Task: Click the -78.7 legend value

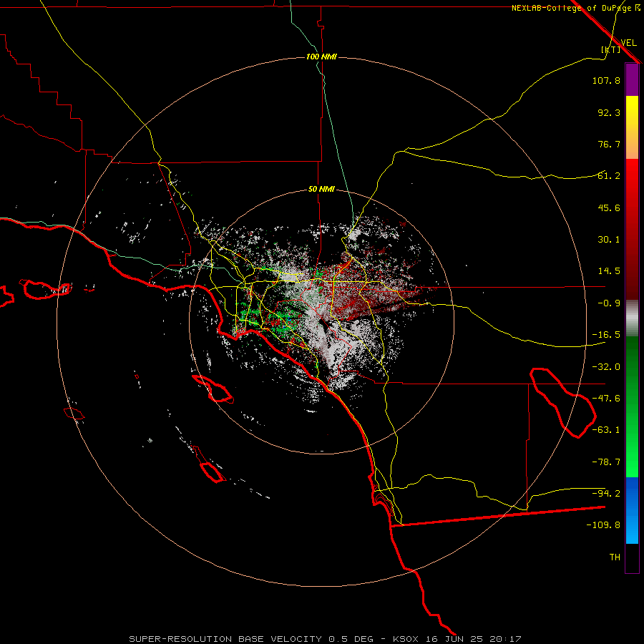Action: click(x=606, y=462)
